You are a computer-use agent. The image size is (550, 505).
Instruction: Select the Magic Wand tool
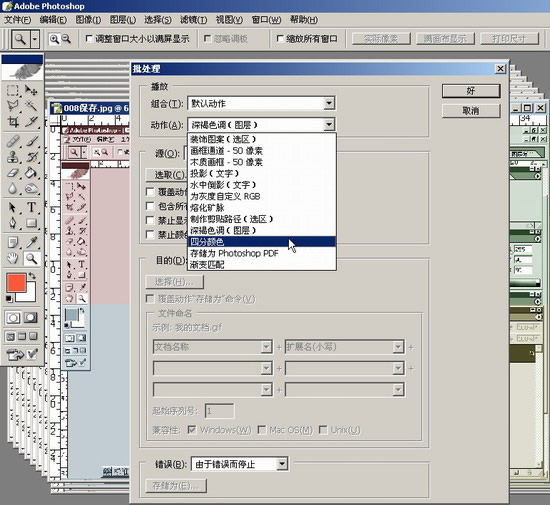pyautogui.click(x=31, y=106)
